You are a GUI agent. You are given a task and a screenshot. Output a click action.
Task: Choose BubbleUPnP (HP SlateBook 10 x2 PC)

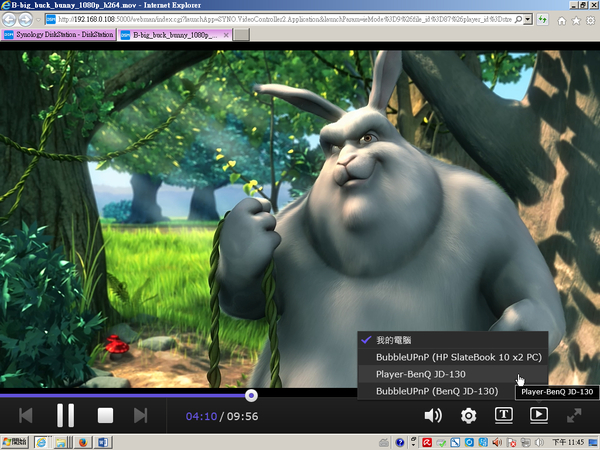453,357
